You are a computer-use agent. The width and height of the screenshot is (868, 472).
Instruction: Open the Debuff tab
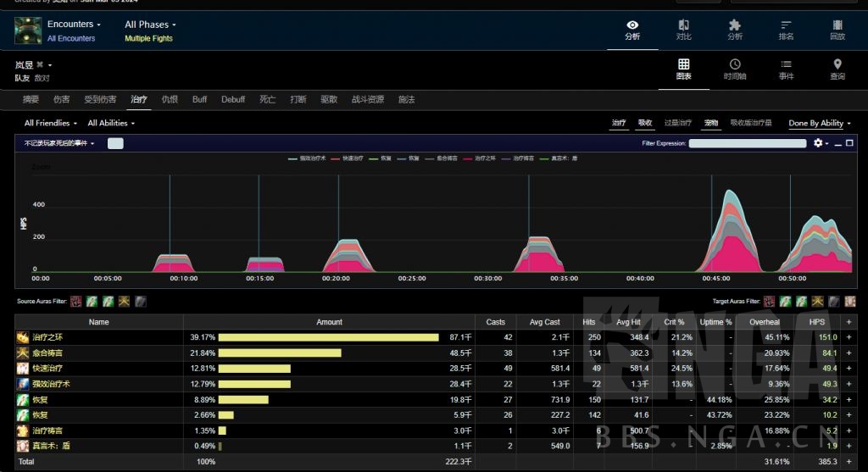pos(233,100)
